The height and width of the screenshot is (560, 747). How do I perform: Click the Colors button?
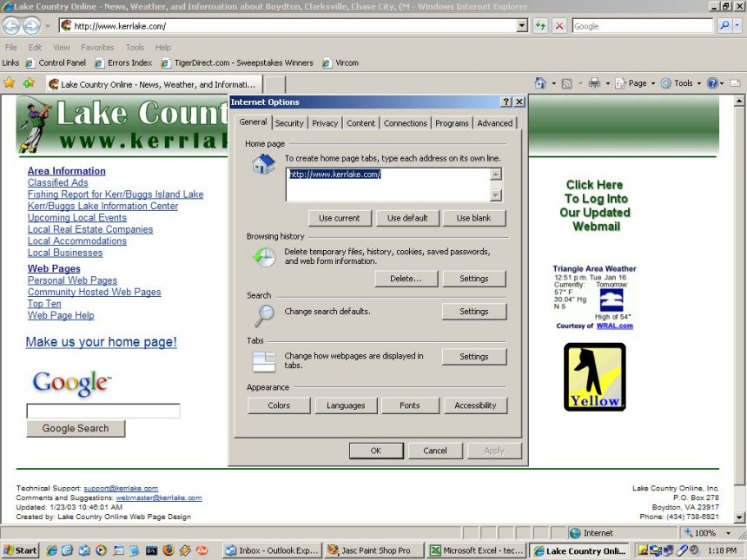[279, 405]
